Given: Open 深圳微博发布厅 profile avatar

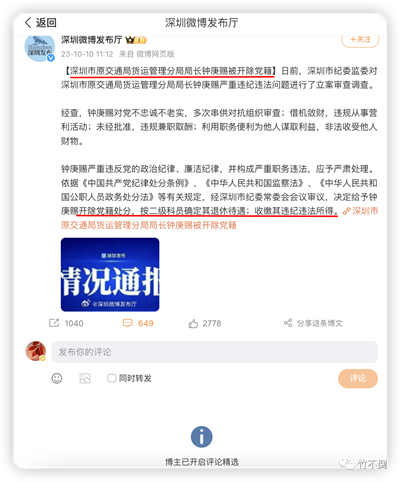Looking at the screenshot, I should 40,48.
